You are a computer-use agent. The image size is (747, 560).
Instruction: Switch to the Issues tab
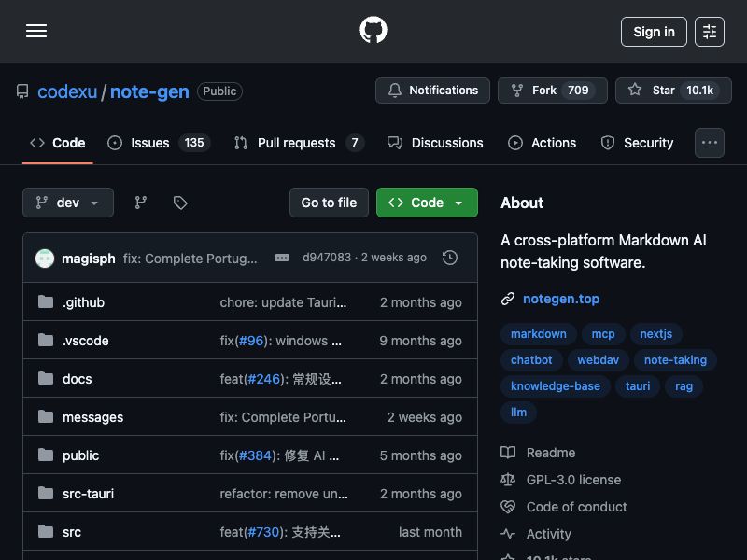coord(149,143)
